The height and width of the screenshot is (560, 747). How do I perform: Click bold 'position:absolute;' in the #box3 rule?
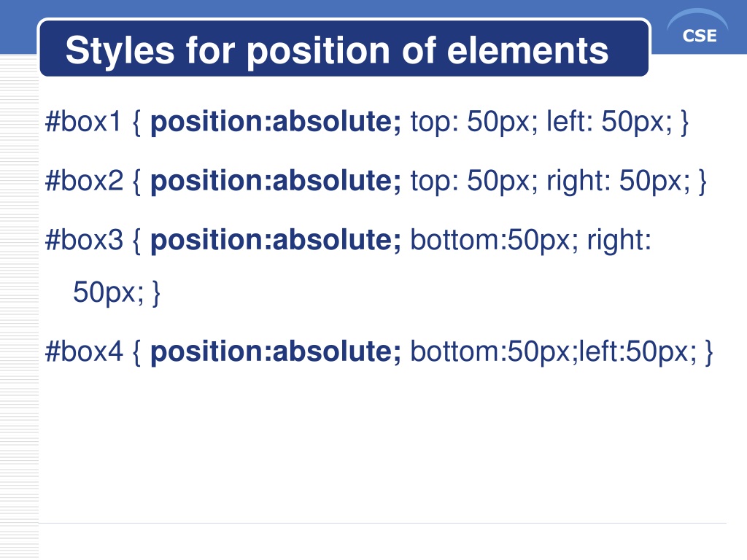point(276,241)
